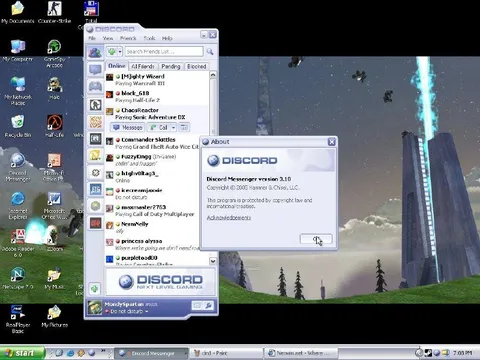This screenshot has width=480, height=360.
Task: Click the Discord Next Level Gaming banner
Action: coord(161,282)
